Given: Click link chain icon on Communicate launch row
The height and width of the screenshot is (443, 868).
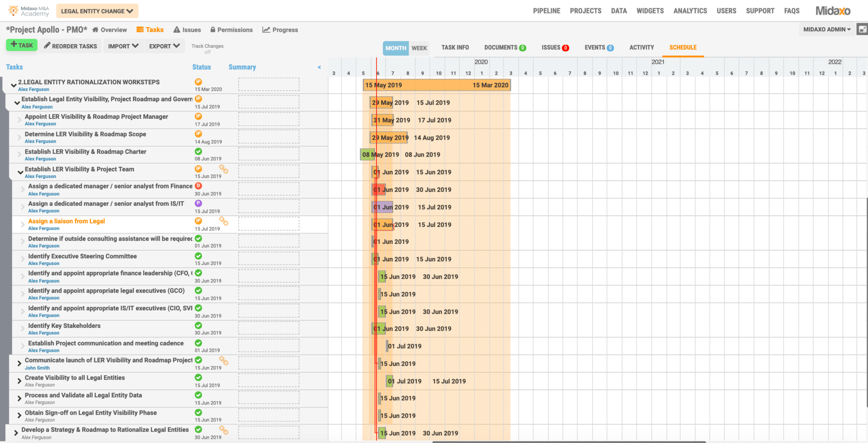Looking at the screenshot, I should coord(224,361).
